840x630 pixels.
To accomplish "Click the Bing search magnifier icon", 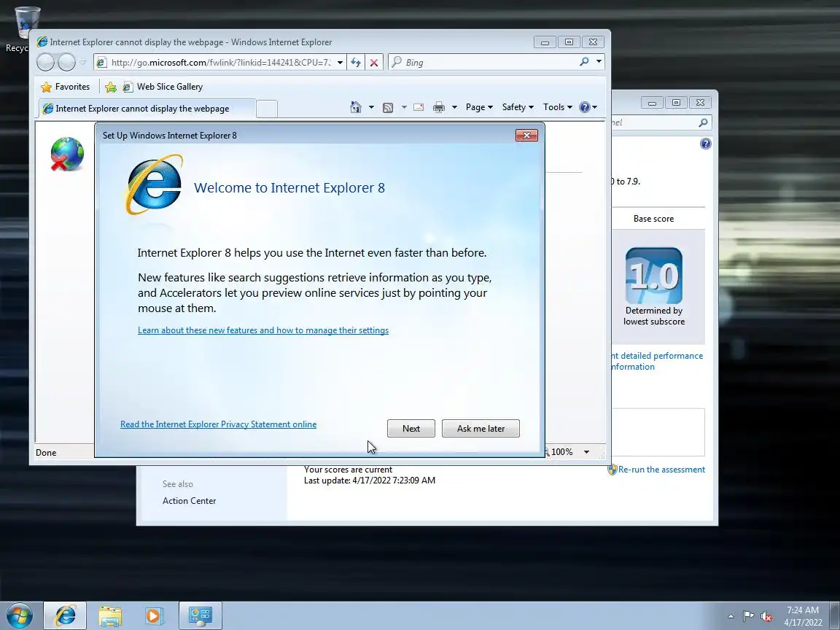I will tap(585, 62).
